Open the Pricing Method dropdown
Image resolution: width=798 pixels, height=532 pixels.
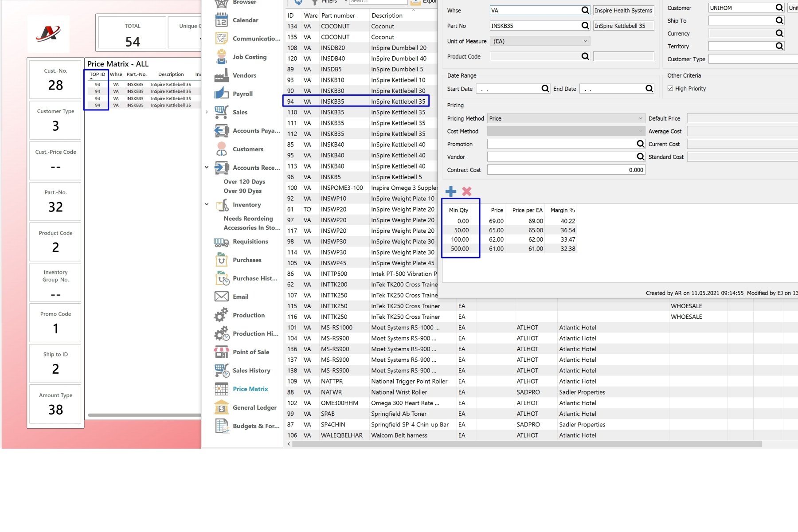[x=566, y=118]
